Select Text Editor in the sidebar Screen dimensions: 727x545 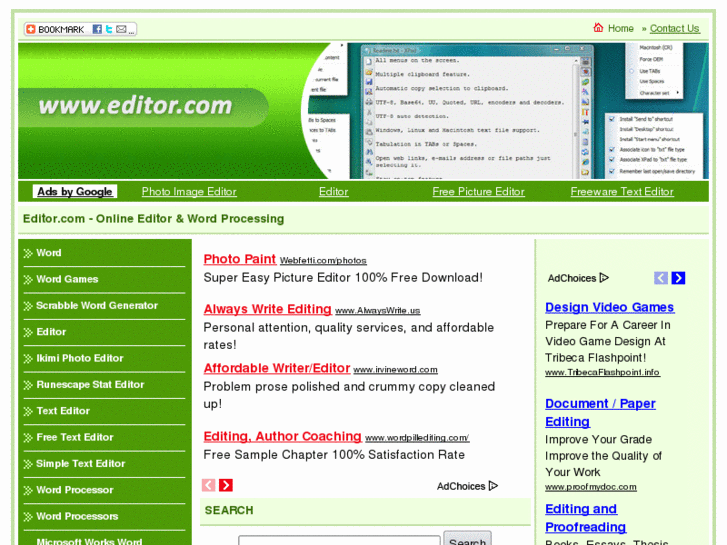(63, 411)
